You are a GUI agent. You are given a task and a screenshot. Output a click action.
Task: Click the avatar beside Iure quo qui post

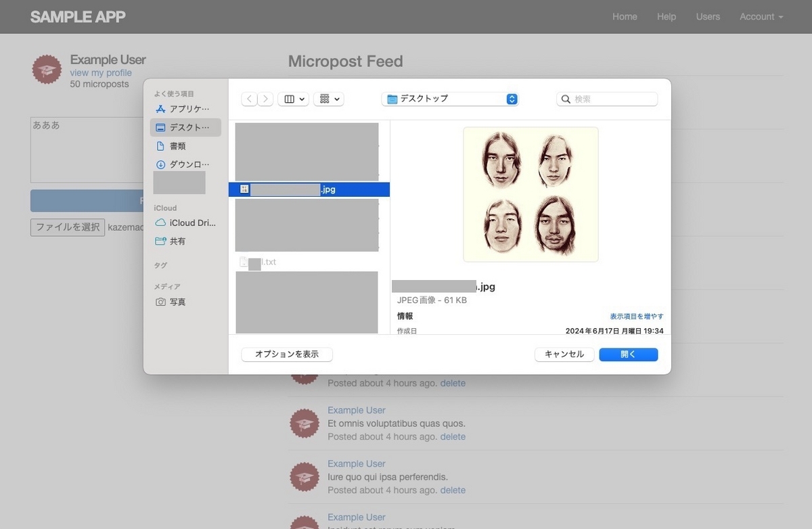point(304,477)
